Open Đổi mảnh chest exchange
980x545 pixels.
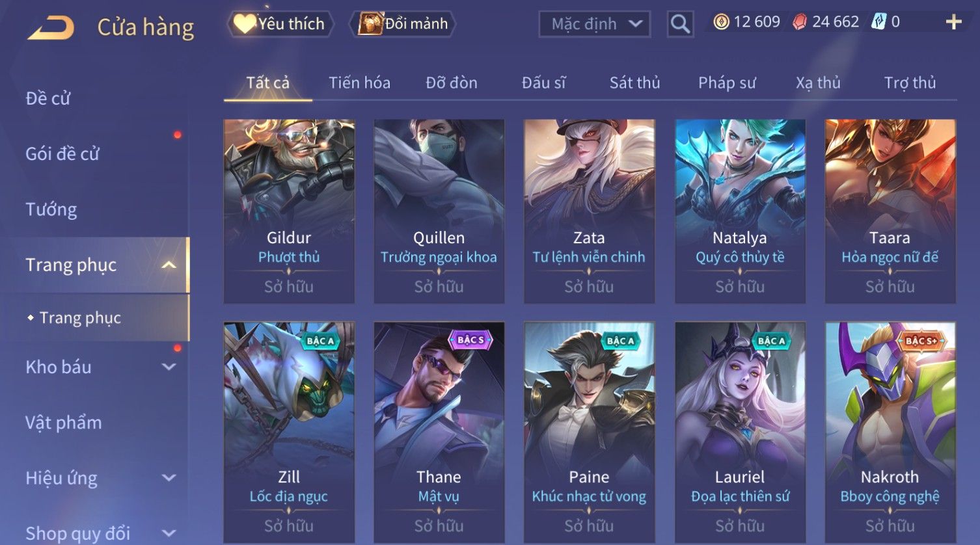[403, 24]
